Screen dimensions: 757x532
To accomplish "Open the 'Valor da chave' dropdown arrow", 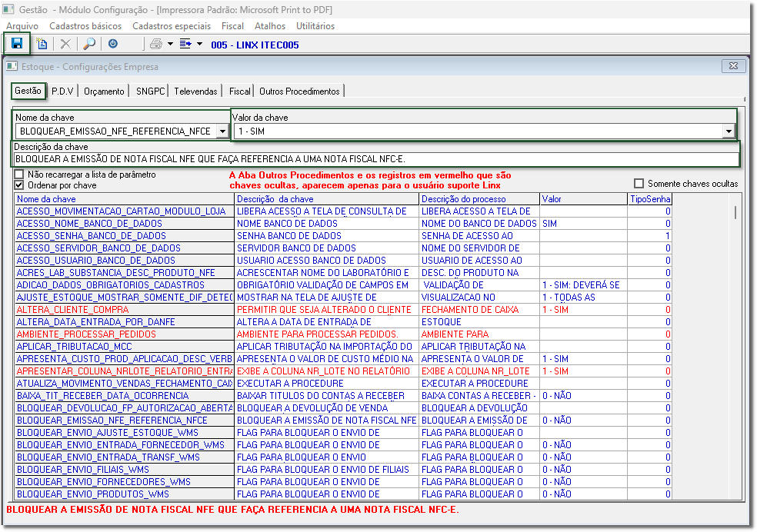I will tap(728, 131).
